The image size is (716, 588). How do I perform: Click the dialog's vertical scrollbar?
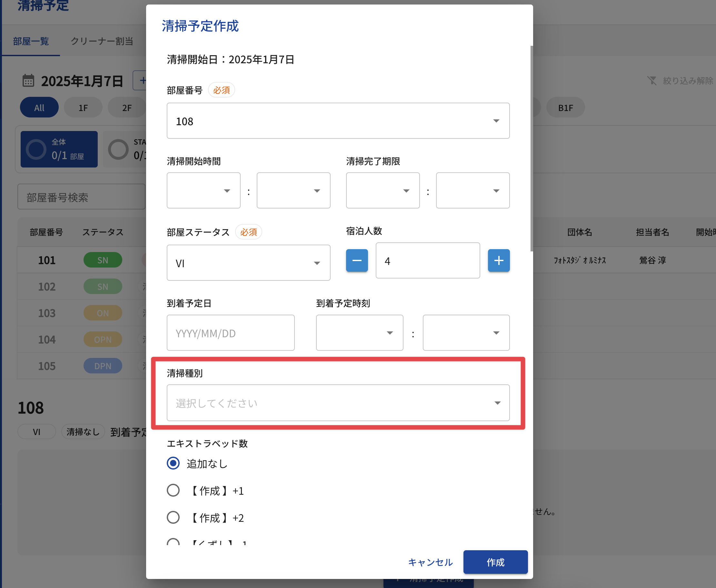(x=531, y=149)
